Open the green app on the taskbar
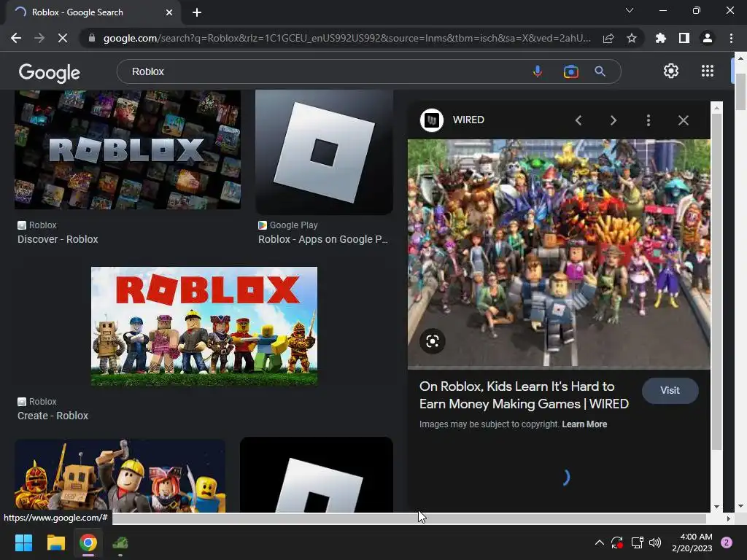This screenshot has width=747, height=560. [120, 542]
